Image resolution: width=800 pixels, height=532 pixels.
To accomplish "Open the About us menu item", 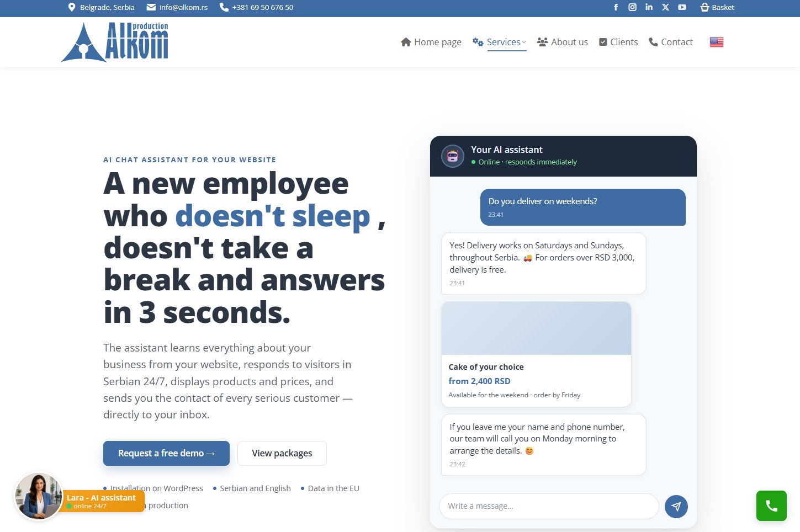I will point(563,42).
